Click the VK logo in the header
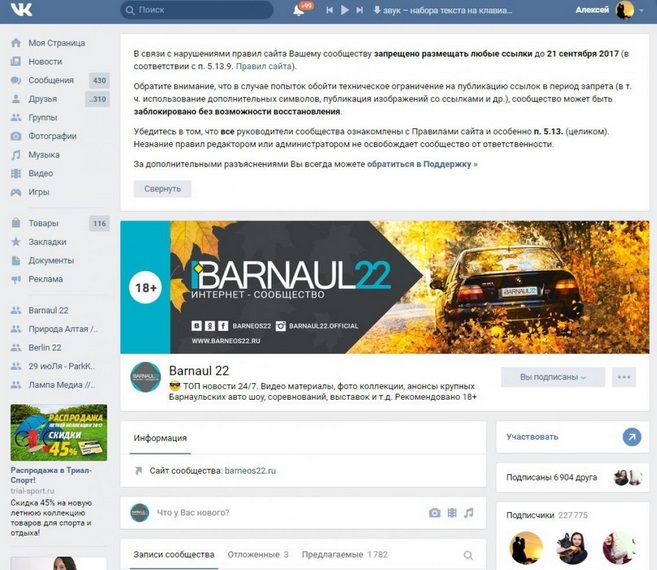Viewport: 657px width, 570px height. [x=21, y=10]
